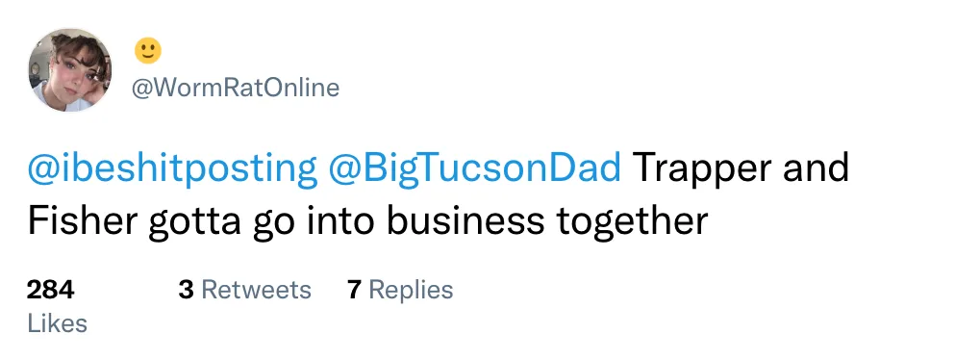The image size is (980, 360).
Task: Select the words 'Trapper and' in tweet
Action: pyautogui.click(x=741, y=167)
